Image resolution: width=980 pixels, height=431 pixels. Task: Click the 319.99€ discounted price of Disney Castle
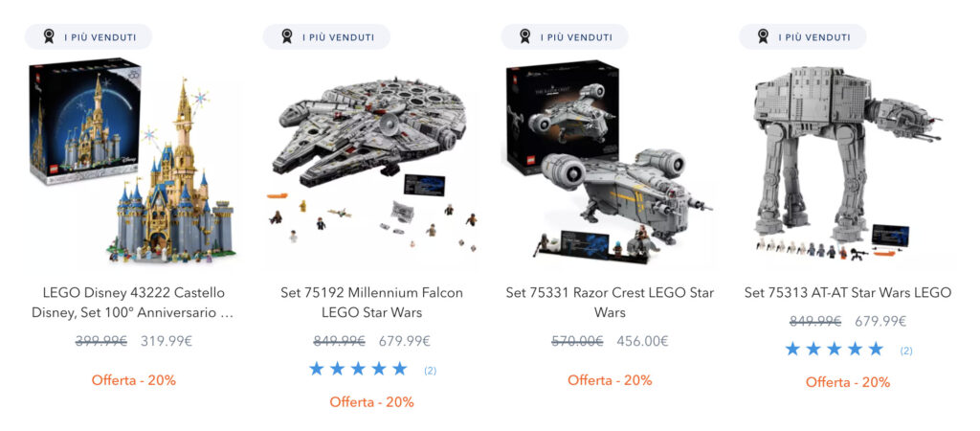[167, 342]
